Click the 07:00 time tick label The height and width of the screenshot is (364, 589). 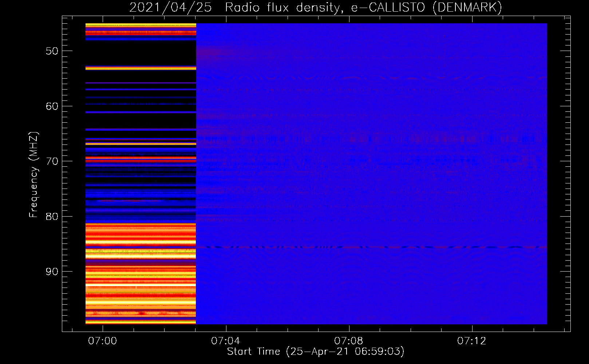(x=103, y=341)
